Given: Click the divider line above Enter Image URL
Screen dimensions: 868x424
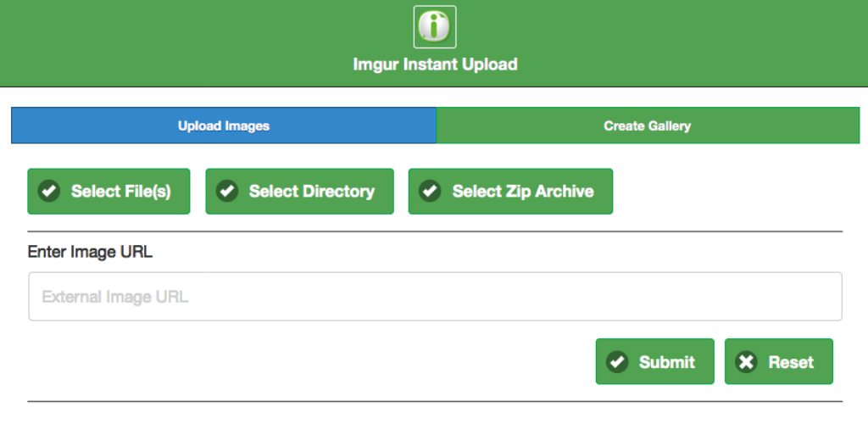Looking at the screenshot, I should click(x=435, y=232).
